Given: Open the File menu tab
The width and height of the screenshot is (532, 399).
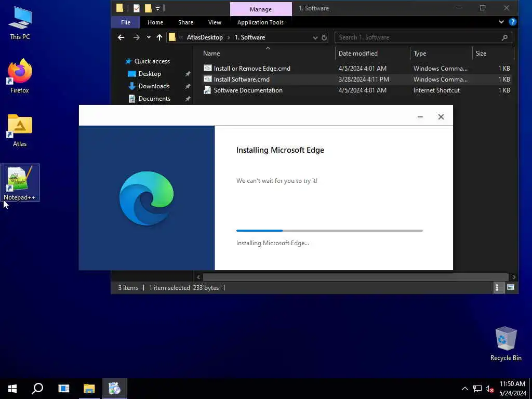Looking at the screenshot, I should (126, 22).
